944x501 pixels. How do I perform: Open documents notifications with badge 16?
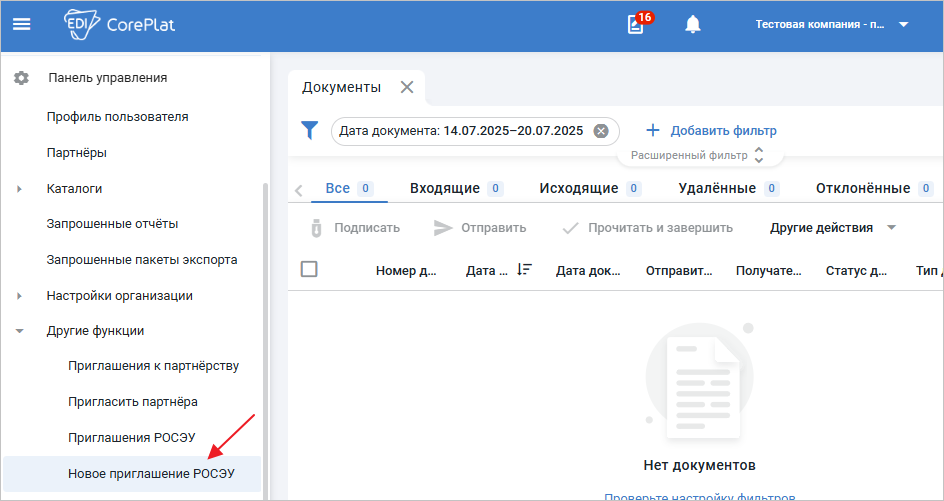pos(636,25)
